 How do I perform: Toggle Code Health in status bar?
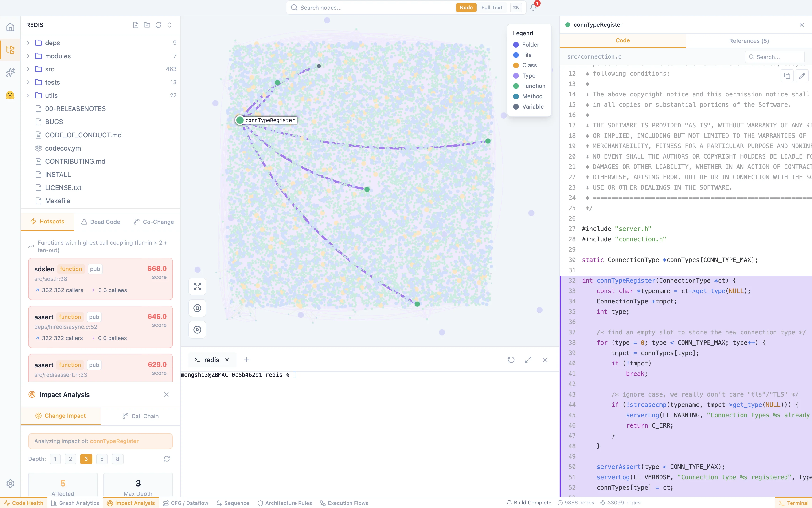click(23, 503)
